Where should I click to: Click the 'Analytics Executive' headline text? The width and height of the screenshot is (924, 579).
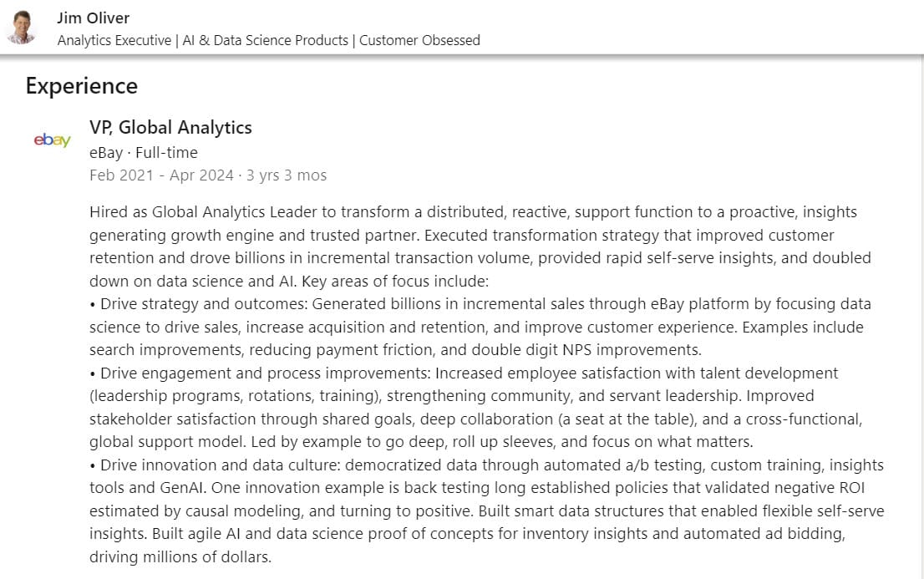[x=114, y=40]
